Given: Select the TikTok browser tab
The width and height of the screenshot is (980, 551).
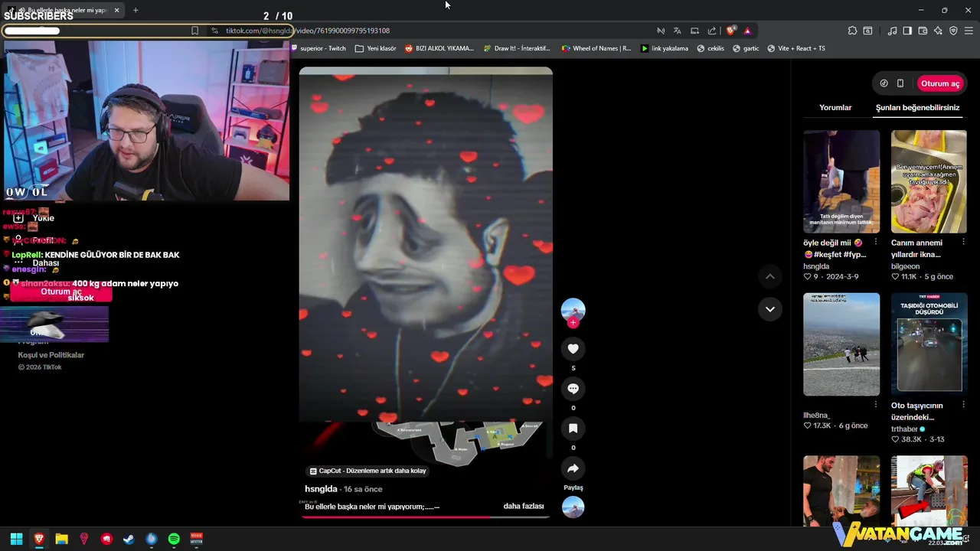Looking at the screenshot, I should pos(63,10).
